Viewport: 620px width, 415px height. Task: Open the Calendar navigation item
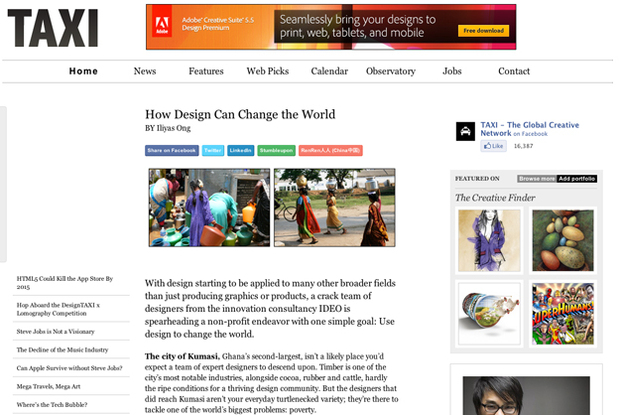click(x=329, y=71)
